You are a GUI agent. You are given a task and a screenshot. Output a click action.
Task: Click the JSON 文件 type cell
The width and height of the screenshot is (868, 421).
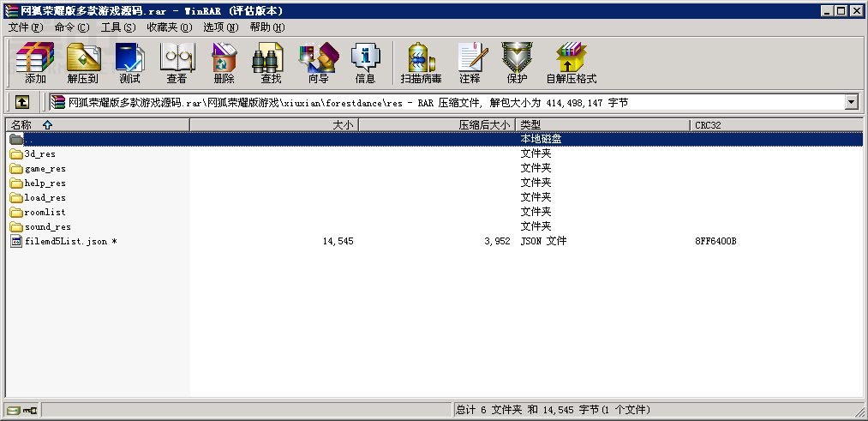pos(543,241)
